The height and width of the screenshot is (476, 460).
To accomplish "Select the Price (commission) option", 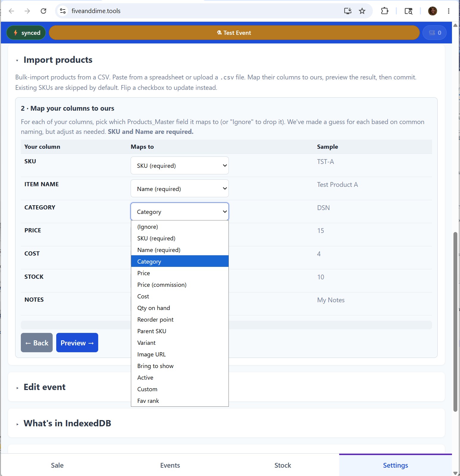I will coord(180,285).
